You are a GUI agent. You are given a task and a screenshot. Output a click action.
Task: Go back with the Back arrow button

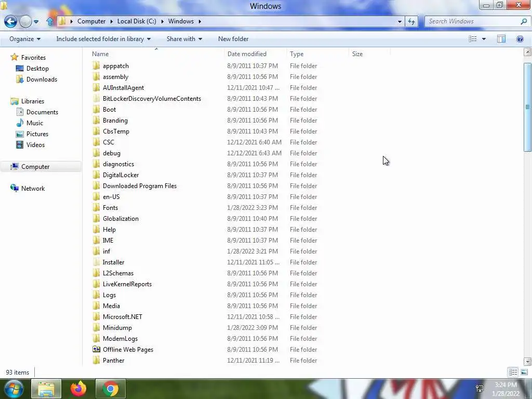click(10, 21)
